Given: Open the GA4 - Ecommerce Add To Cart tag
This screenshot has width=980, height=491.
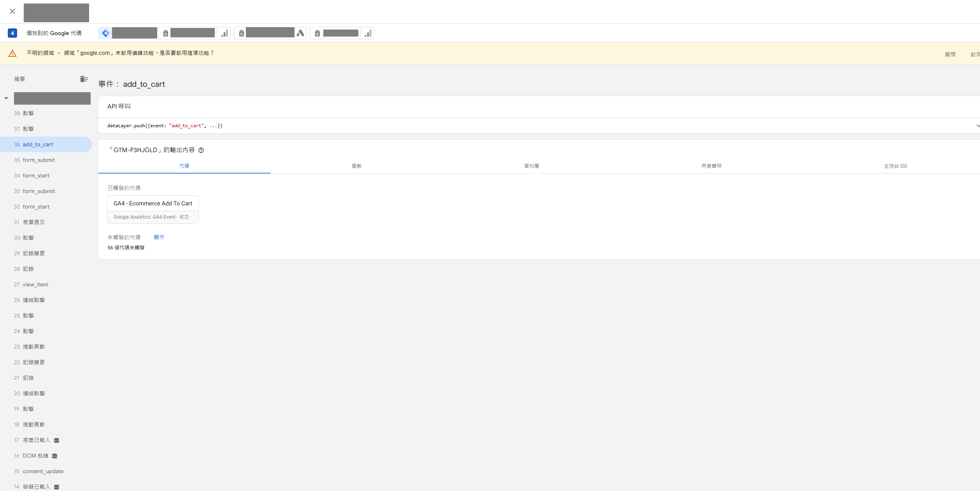Looking at the screenshot, I should pos(153,203).
